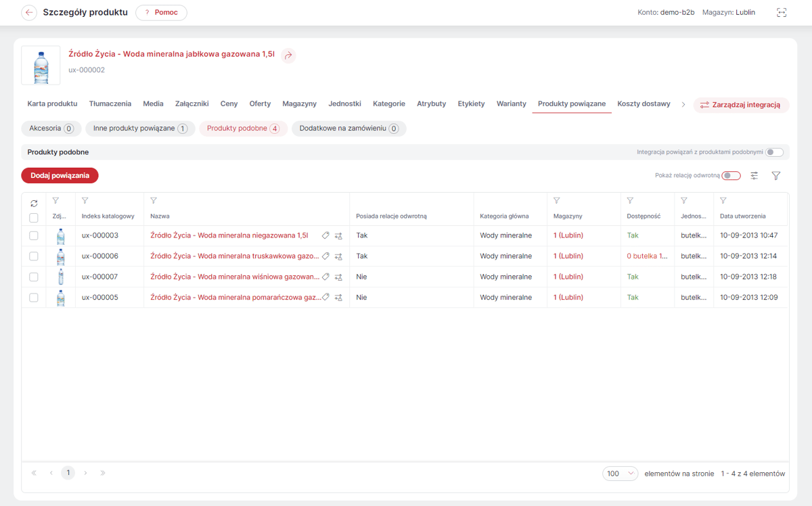Open the 100 items-per-page dropdown
The height and width of the screenshot is (506, 812).
click(x=620, y=474)
